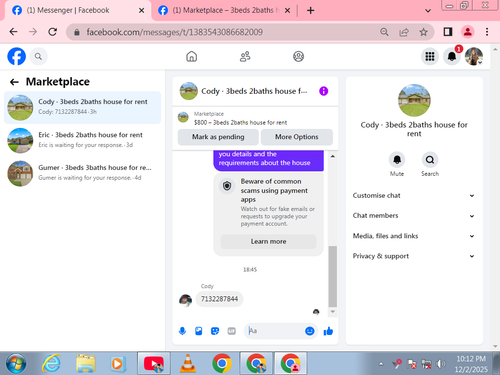This screenshot has width=500, height=375.
Task: Select Cody 3beds 2baths conversation
Action: pos(82,107)
